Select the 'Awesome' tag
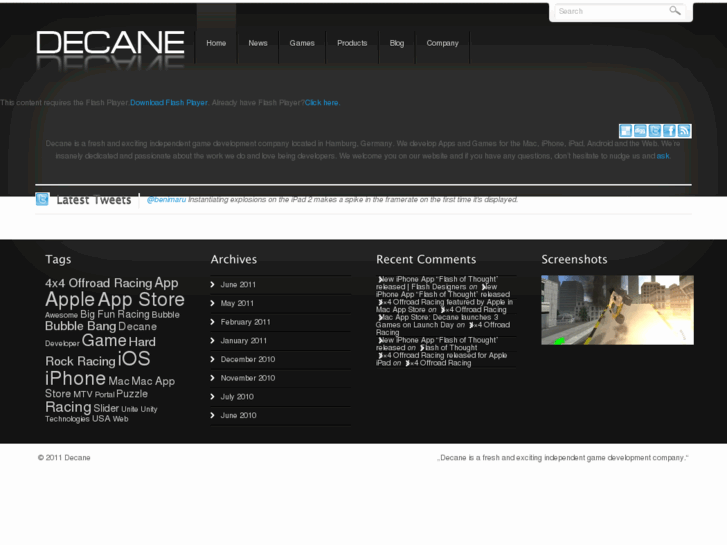 pyautogui.click(x=61, y=315)
